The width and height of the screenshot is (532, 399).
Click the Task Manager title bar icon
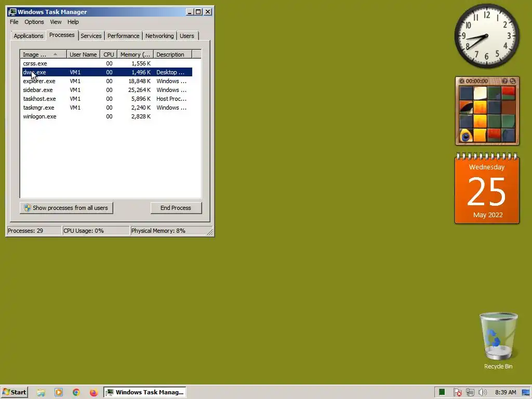coord(13,12)
